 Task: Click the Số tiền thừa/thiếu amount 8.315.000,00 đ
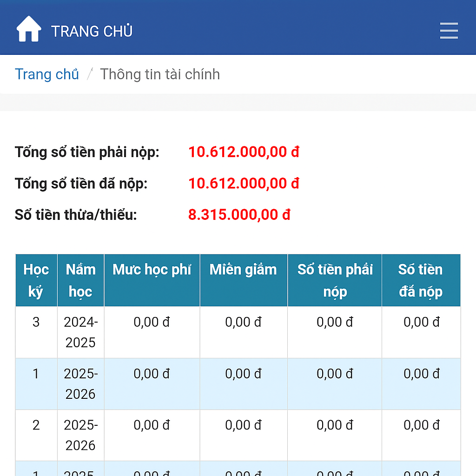(239, 215)
